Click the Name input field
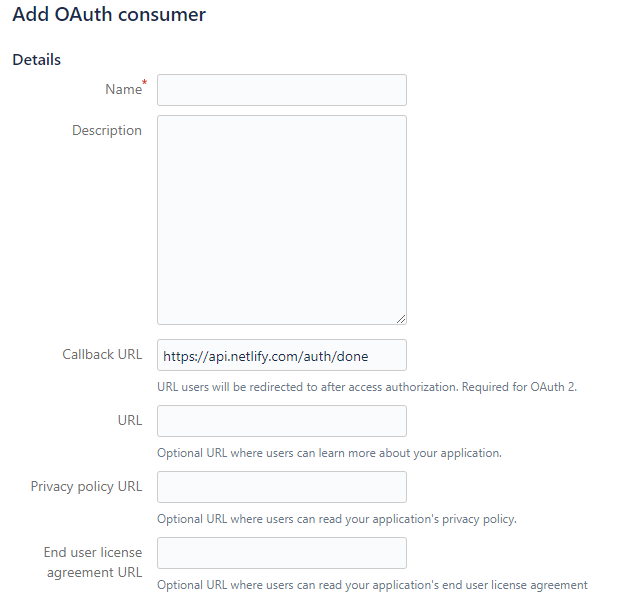The height and width of the screenshot is (595, 617). point(281,90)
